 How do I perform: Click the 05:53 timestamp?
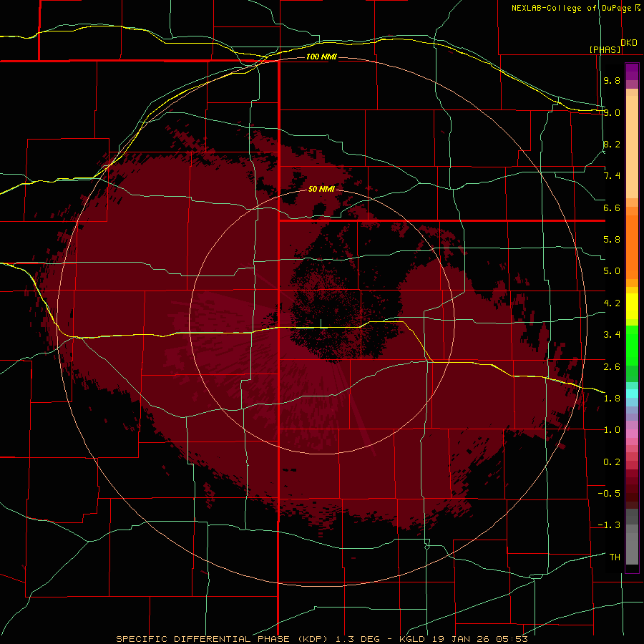[512, 639]
